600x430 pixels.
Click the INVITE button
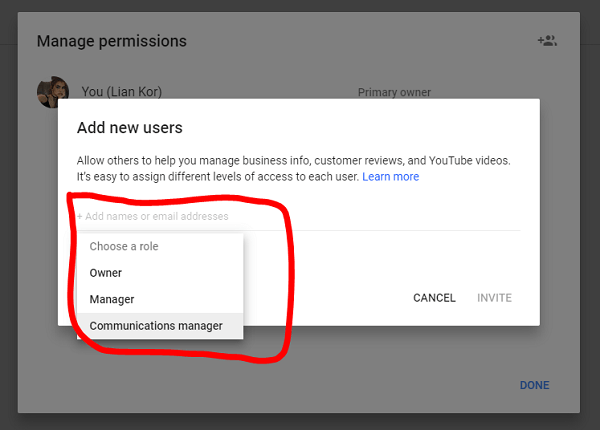tap(494, 298)
